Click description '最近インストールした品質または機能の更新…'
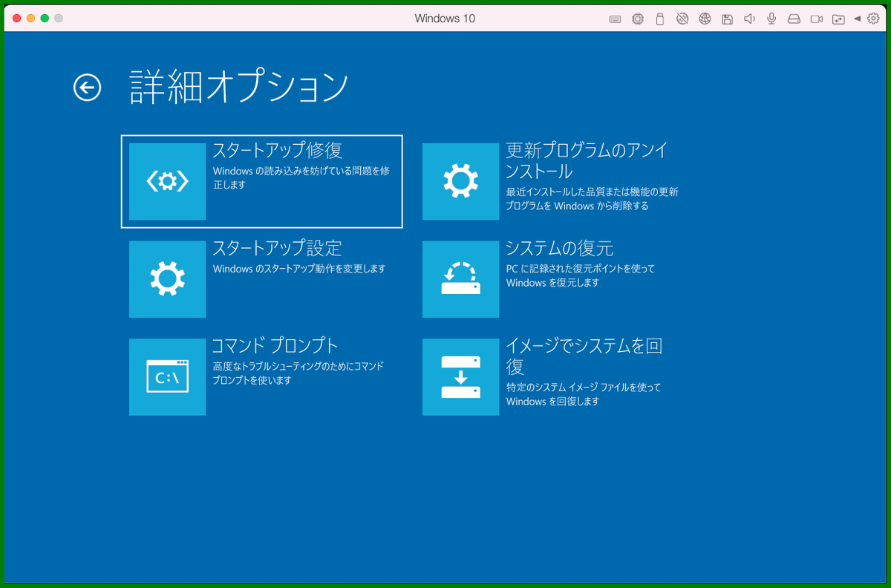This screenshot has width=891, height=588. click(592, 198)
